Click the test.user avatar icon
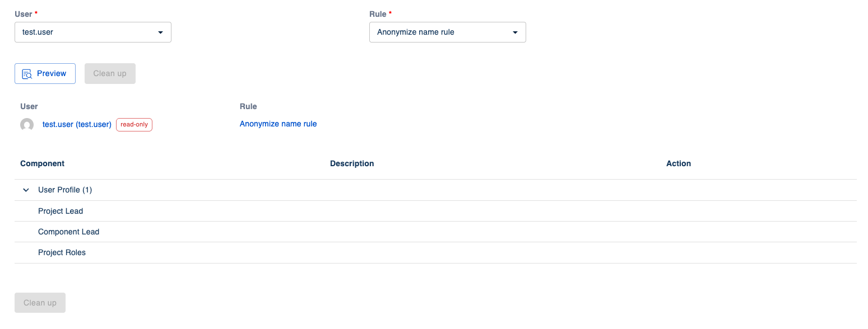The width and height of the screenshot is (868, 329). tap(27, 125)
